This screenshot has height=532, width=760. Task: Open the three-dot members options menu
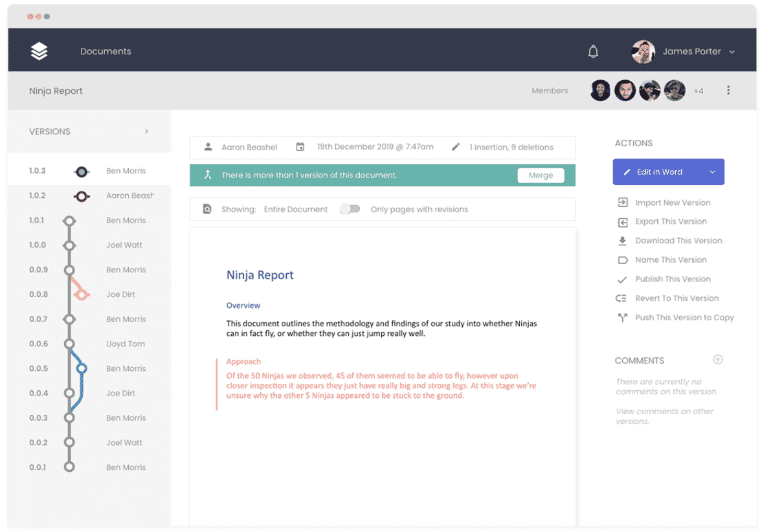728,91
